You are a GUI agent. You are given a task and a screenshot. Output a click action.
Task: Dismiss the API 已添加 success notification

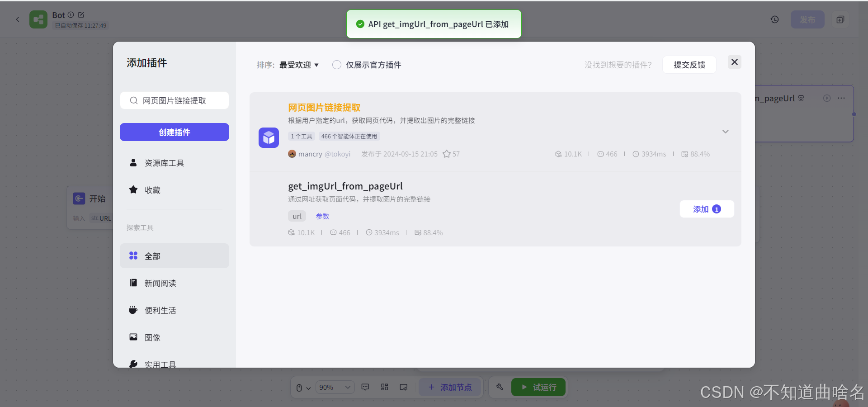(434, 24)
